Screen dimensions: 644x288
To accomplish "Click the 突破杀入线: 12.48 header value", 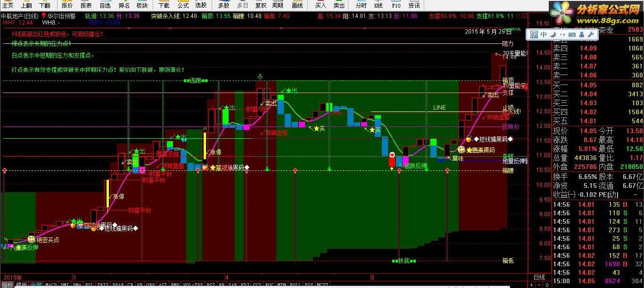I will (x=174, y=16).
